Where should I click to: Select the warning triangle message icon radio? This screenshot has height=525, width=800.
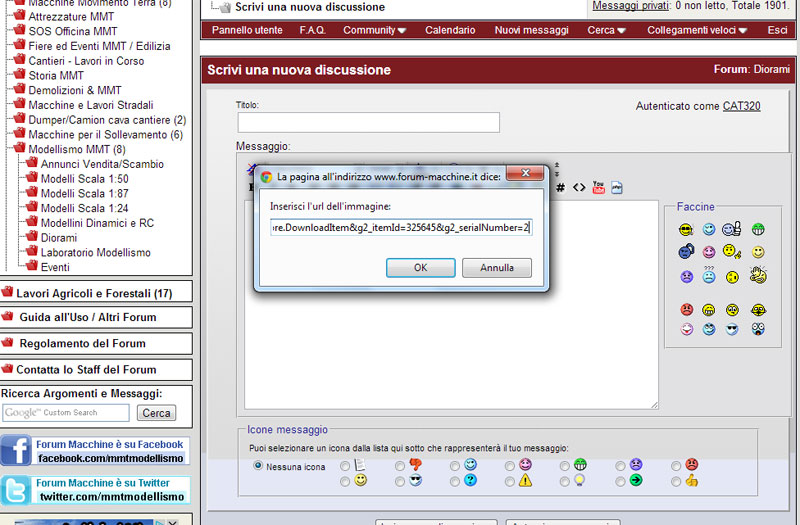[x=510, y=481]
